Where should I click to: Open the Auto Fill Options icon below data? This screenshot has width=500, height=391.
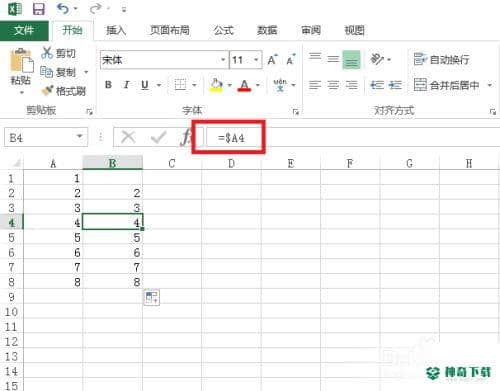click(x=152, y=297)
